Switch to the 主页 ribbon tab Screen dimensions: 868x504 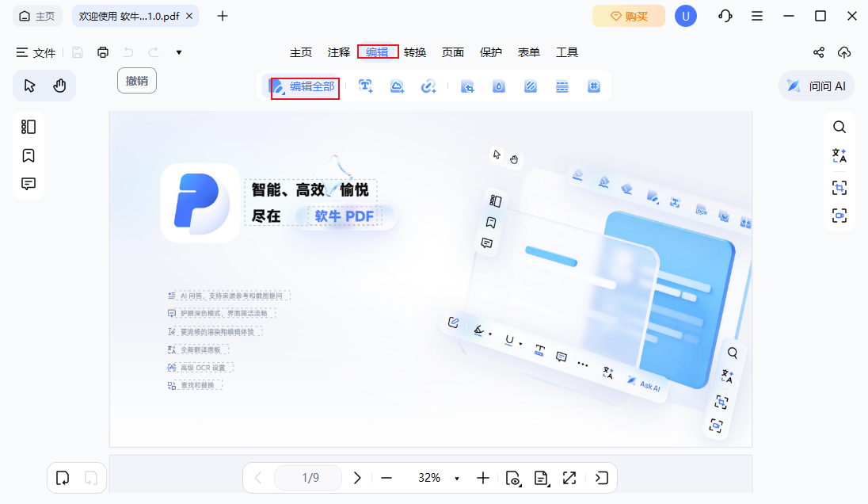301,52
